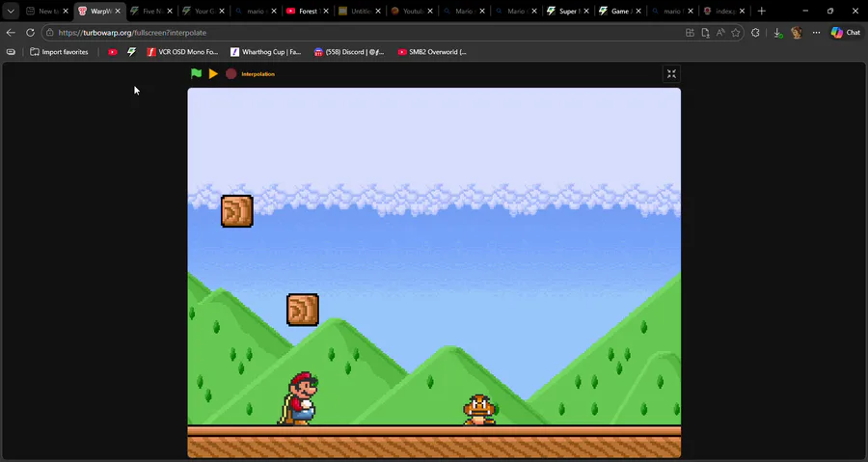Close the Game J tab
Image resolution: width=868 pixels, height=462 pixels.
point(638,11)
